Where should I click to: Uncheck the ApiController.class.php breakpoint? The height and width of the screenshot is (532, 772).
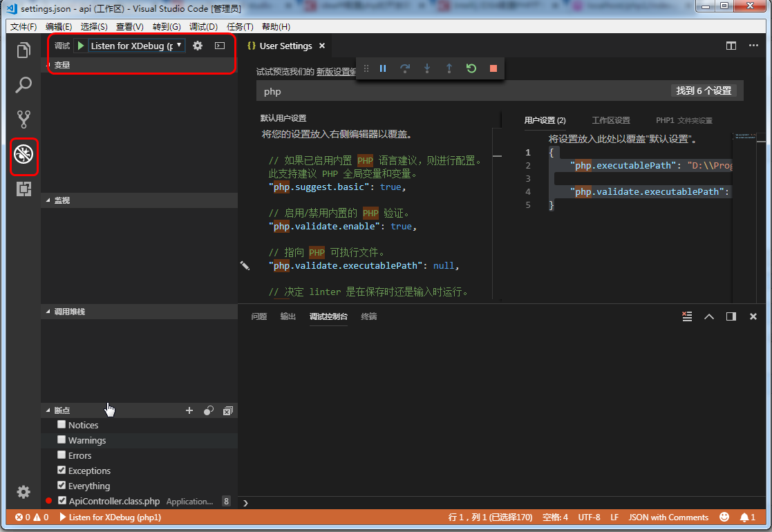tap(62, 500)
